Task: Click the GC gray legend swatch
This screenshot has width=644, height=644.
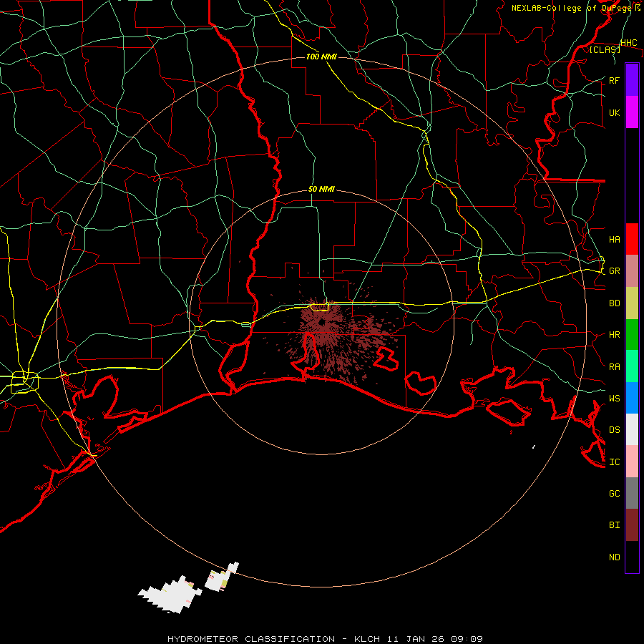Action: pos(632,493)
